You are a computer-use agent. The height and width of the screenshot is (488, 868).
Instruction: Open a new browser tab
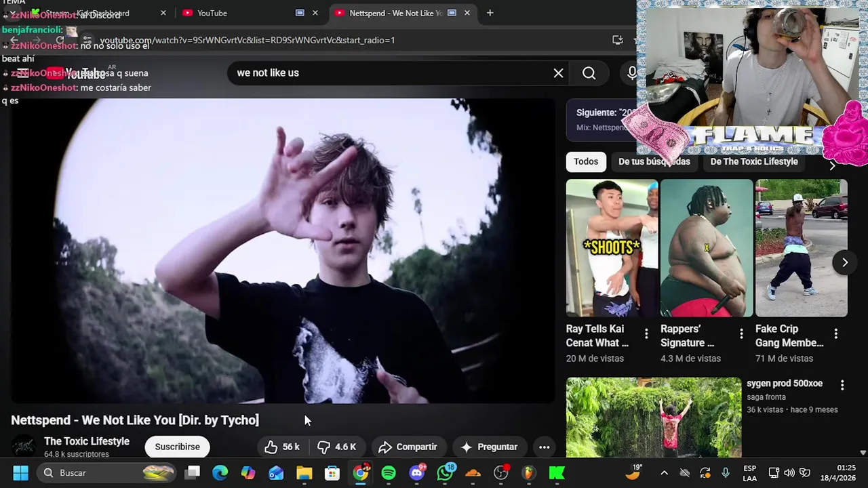click(490, 13)
